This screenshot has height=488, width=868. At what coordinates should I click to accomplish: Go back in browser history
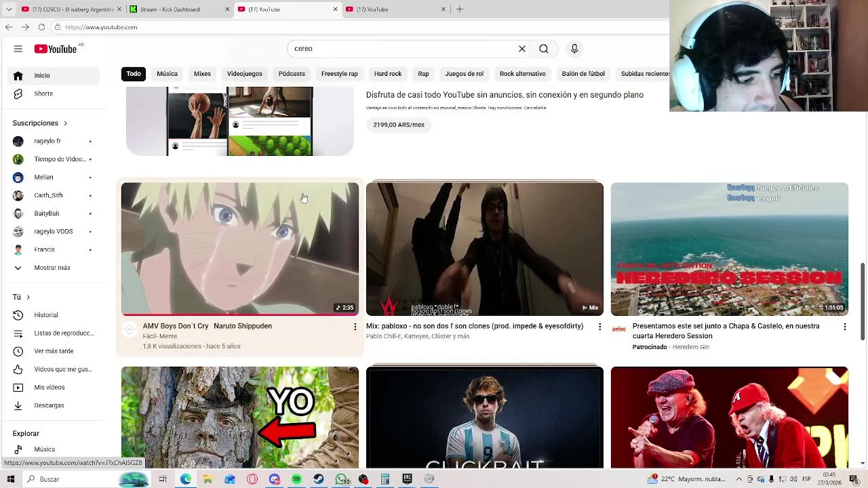tap(9, 27)
